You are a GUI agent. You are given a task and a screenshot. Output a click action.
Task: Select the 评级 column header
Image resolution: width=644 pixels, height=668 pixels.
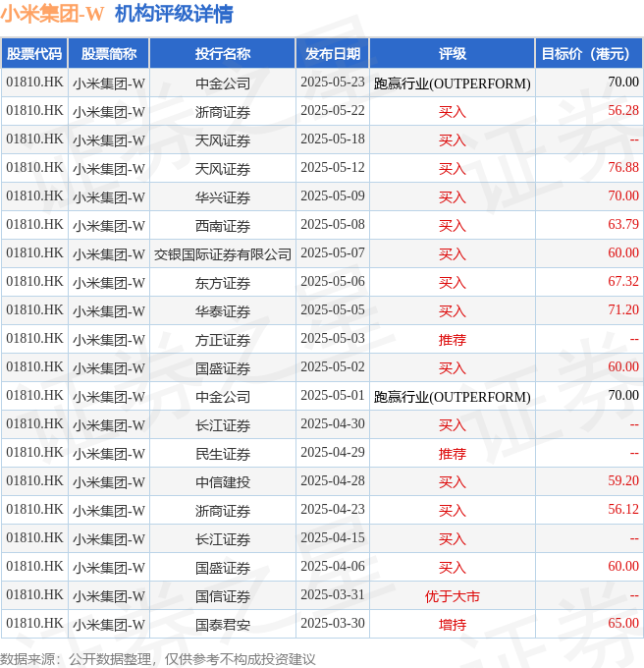point(452,54)
